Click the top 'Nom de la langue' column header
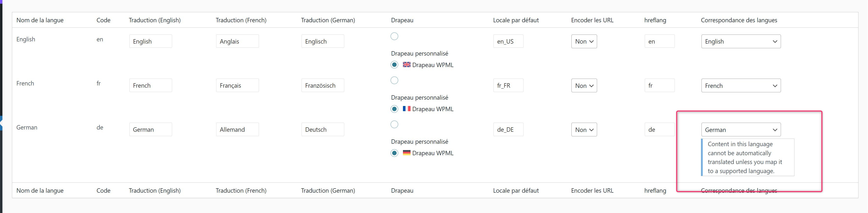 click(40, 20)
